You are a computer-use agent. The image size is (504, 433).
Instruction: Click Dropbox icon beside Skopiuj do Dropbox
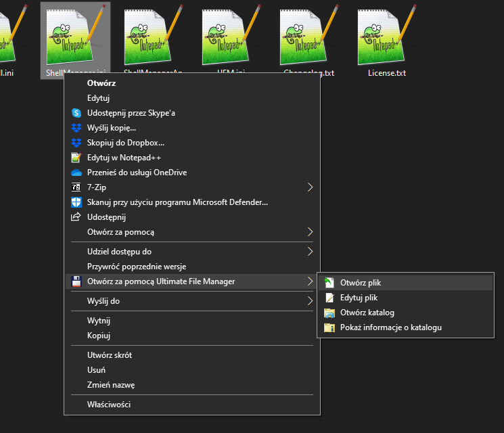pyautogui.click(x=76, y=143)
